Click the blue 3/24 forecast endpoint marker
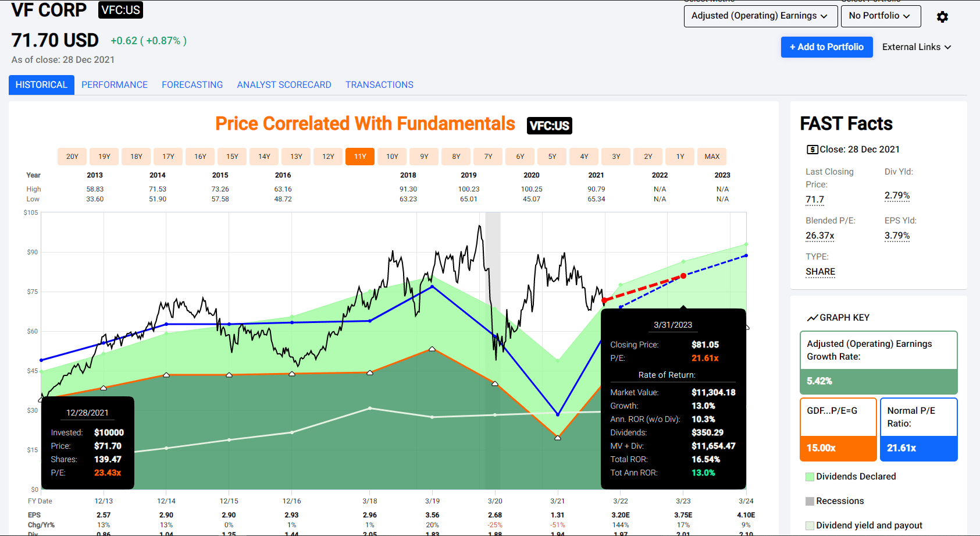The height and width of the screenshot is (536, 980). coord(746,255)
